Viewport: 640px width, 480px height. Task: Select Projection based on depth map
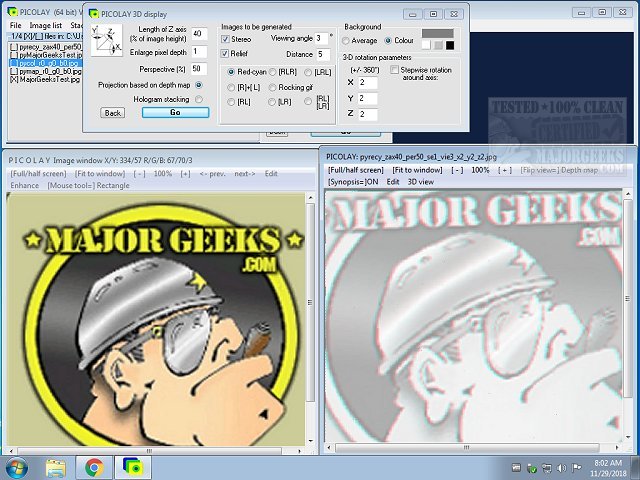(x=199, y=85)
